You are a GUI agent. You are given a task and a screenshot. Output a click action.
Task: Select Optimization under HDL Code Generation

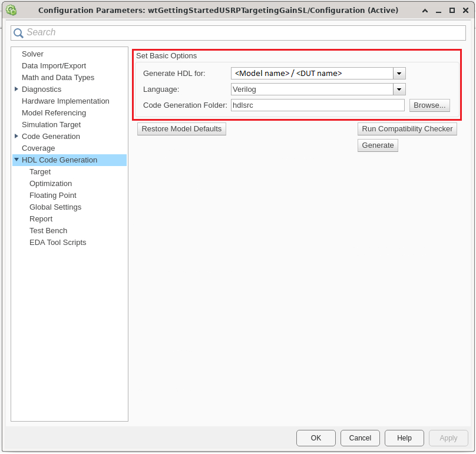pyautogui.click(x=51, y=184)
